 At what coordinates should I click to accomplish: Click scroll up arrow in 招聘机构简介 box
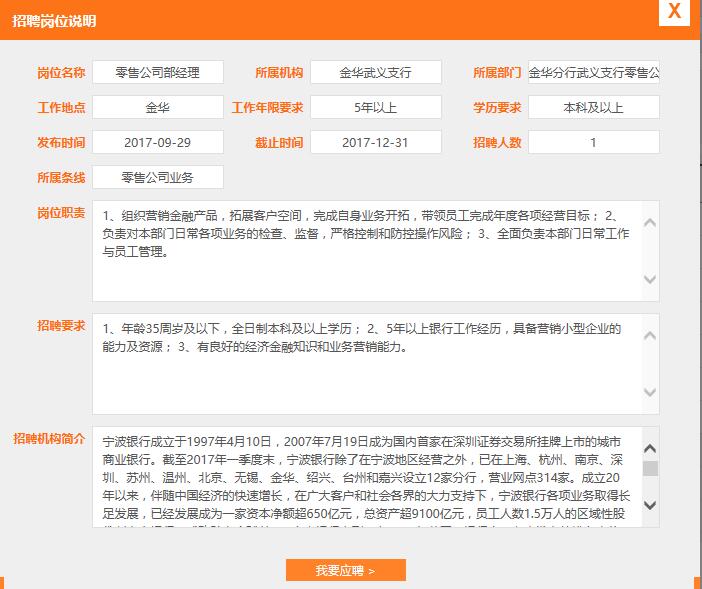point(650,447)
